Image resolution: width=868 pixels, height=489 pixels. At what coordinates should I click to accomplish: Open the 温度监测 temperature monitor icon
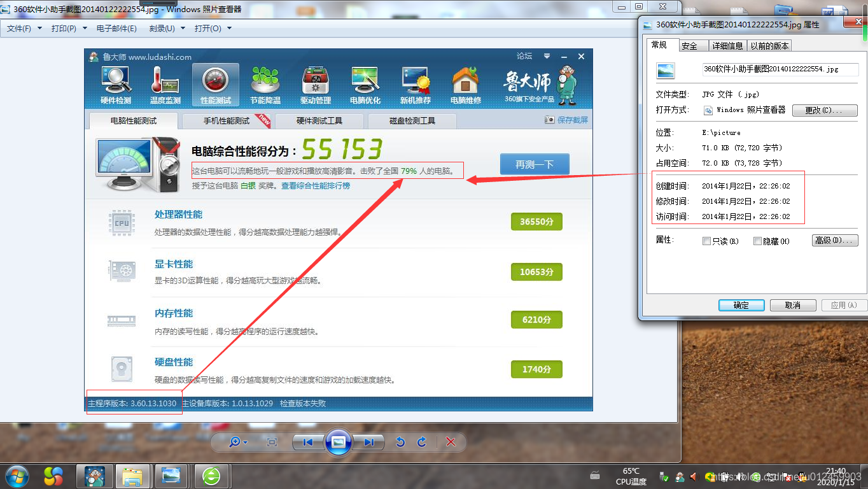(165, 84)
